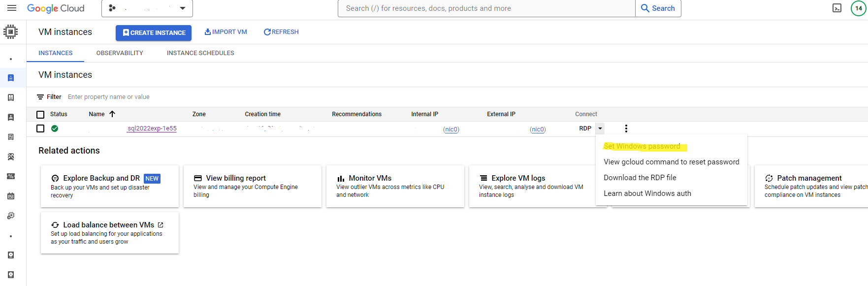
Task: Click the blue-outlined Search button
Action: (x=658, y=8)
